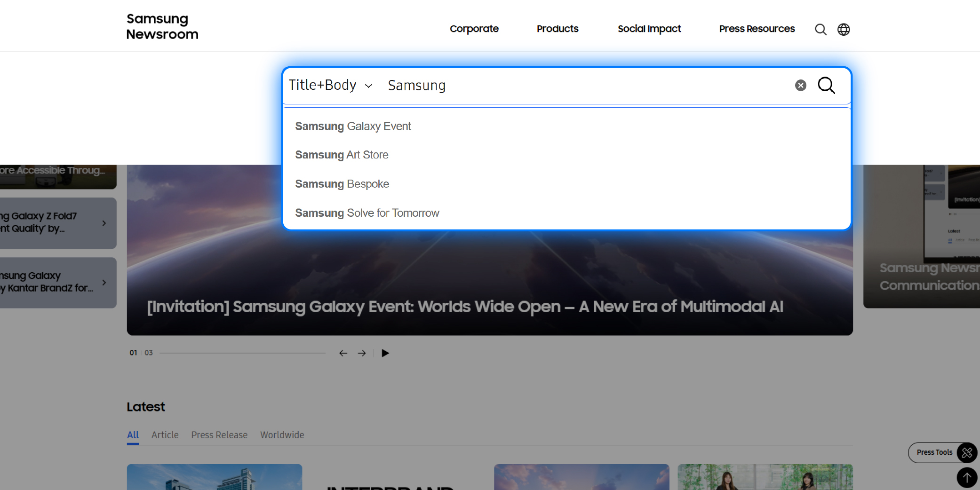Choose Samsung Bespoke from search suggestions
Image resolution: width=980 pixels, height=490 pixels.
pyautogui.click(x=342, y=184)
